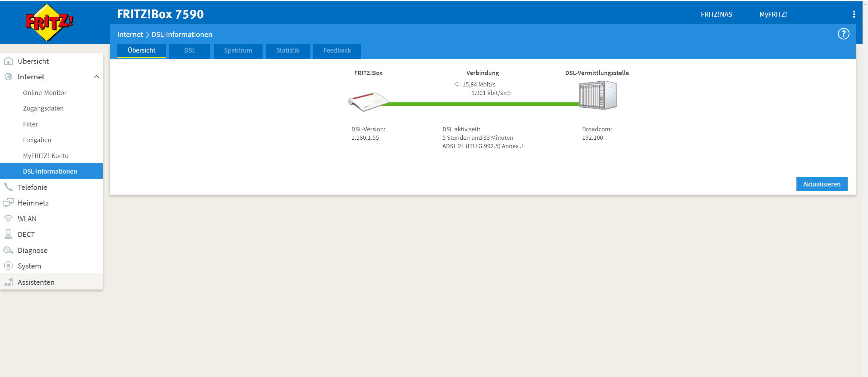Open the MyFRITZ! header link
The image size is (868, 377).
(x=773, y=14)
